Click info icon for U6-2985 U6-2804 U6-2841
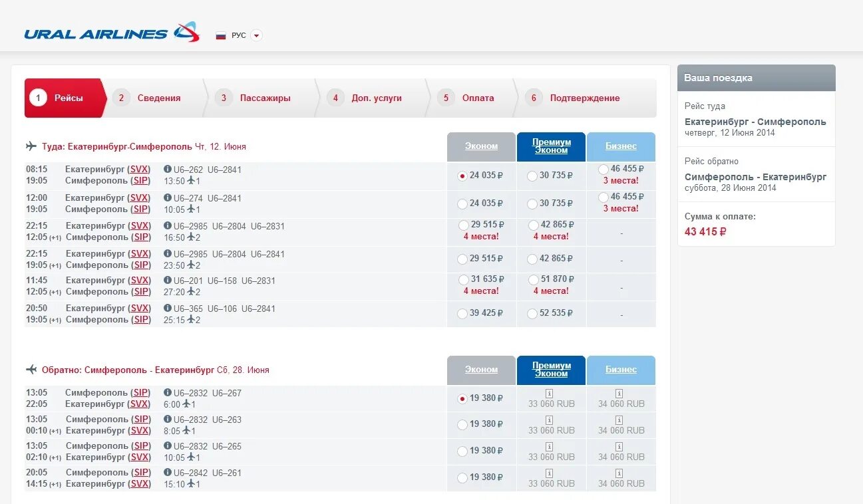Image resolution: width=863 pixels, height=504 pixels. click(x=168, y=253)
